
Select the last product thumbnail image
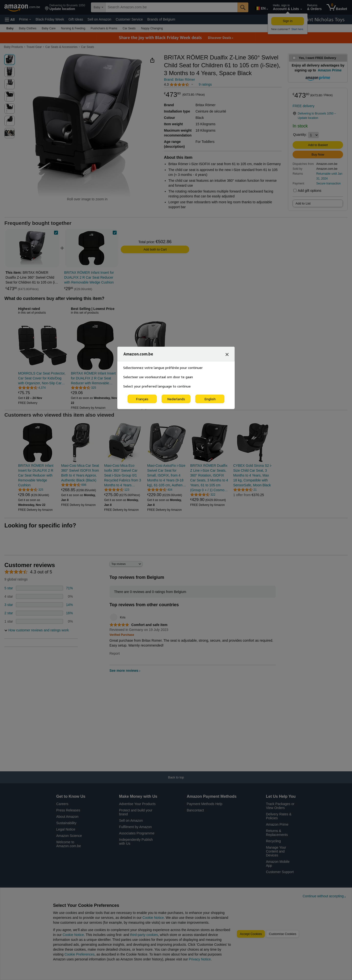[x=10, y=133]
